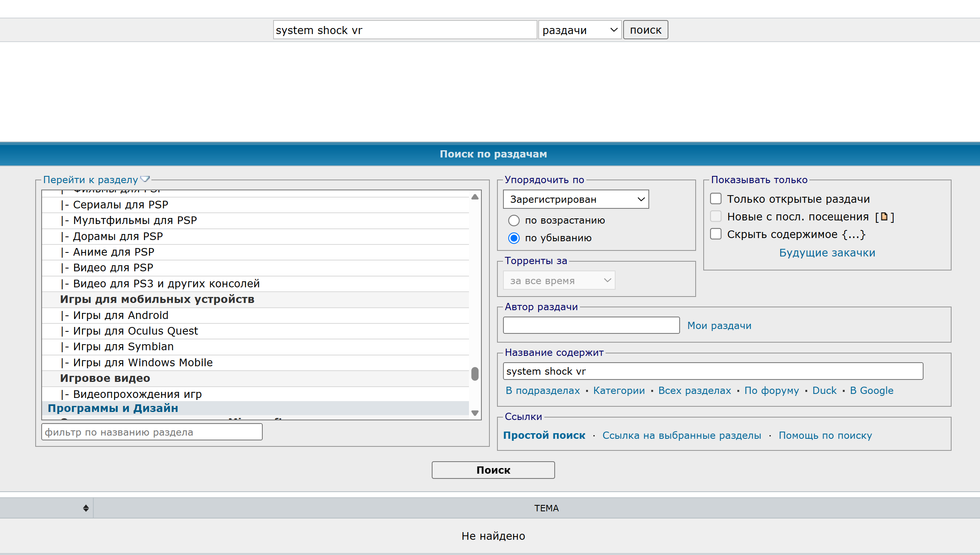
Task: Open the Мои раздачи link
Action: click(x=719, y=325)
